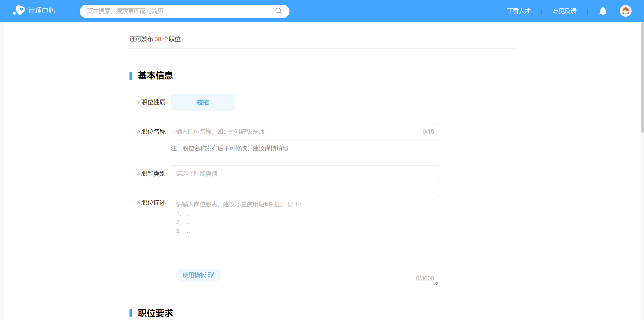Click the 职能类别 field label
The width and height of the screenshot is (644, 320).
(x=153, y=174)
